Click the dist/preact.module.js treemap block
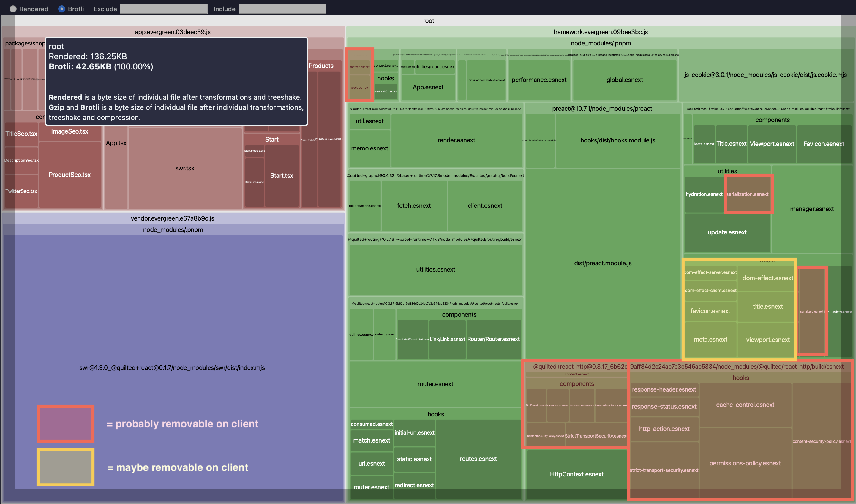Viewport: 856px width, 504px height. click(x=602, y=263)
